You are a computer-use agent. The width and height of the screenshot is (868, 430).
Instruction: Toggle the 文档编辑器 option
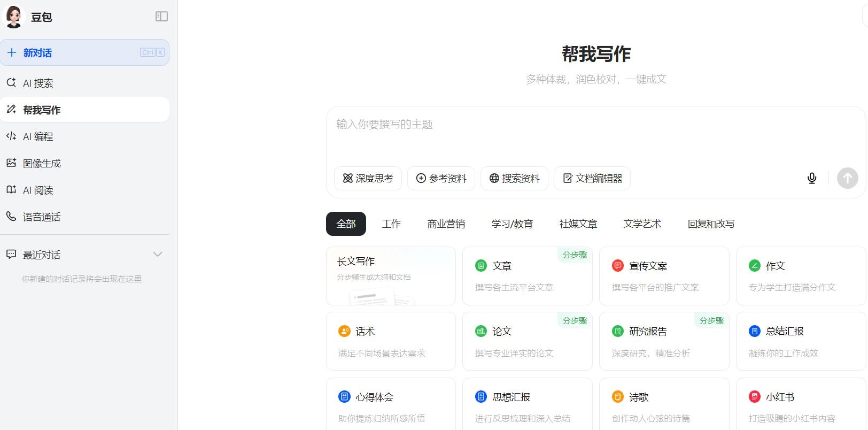point(592,178)
